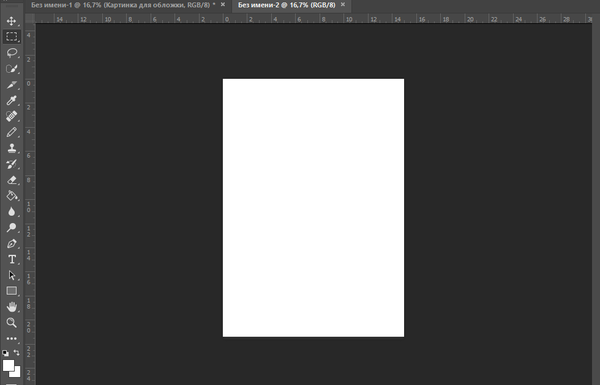The image size is (600, 385).
Task: Select the Hand tool
Action: [x=11, y=307]
